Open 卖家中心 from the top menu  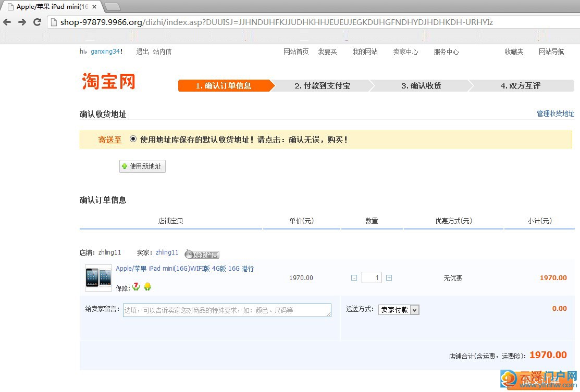pos(405,52)
